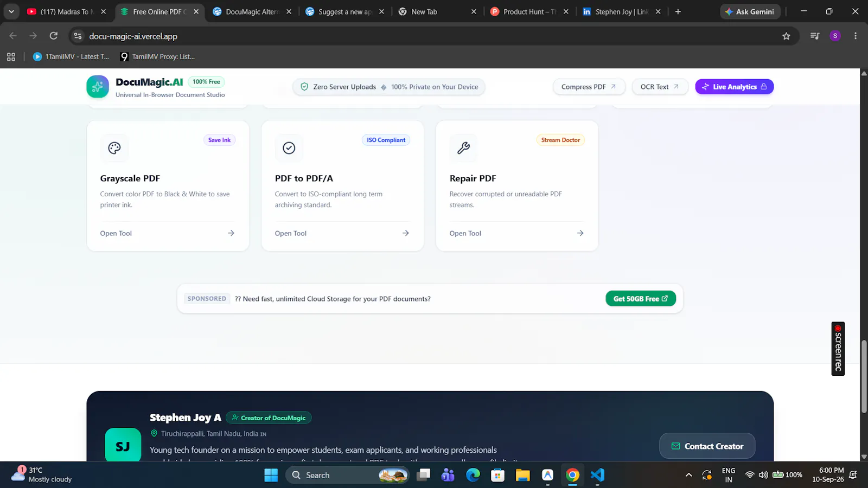Click the Get 50GB Free sponsored button
Viewport: 868px width, 488px height.
[641, 299]
